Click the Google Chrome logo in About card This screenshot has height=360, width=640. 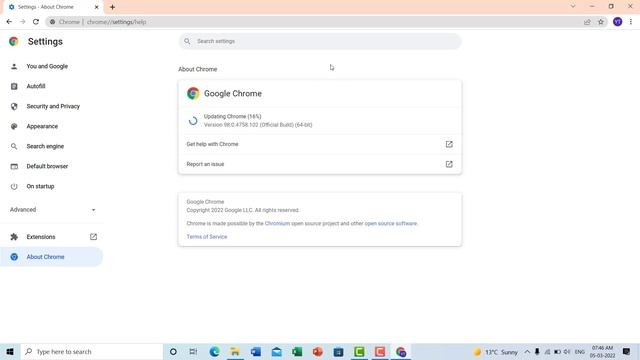pos(193,93)
